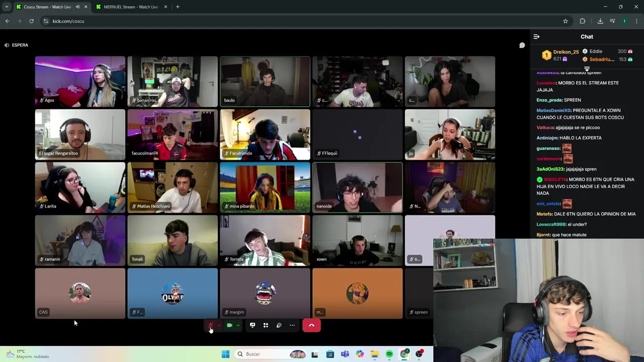
Task: Open the Chrome profile avatar
Action: [624, 21]
